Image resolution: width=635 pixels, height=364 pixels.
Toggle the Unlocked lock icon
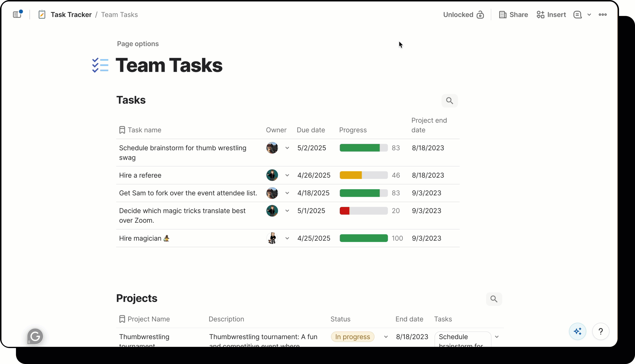click(x=480, y=15)
